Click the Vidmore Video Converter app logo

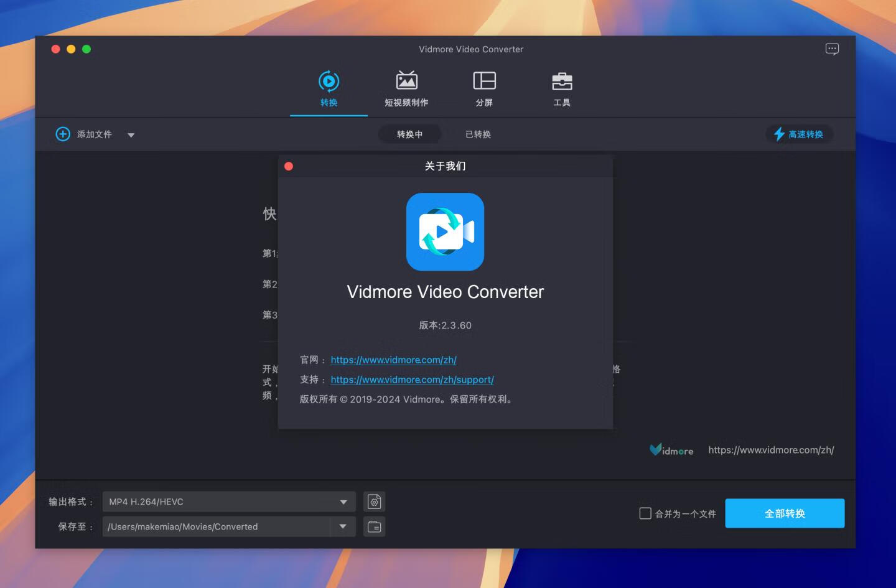point(445,231)
